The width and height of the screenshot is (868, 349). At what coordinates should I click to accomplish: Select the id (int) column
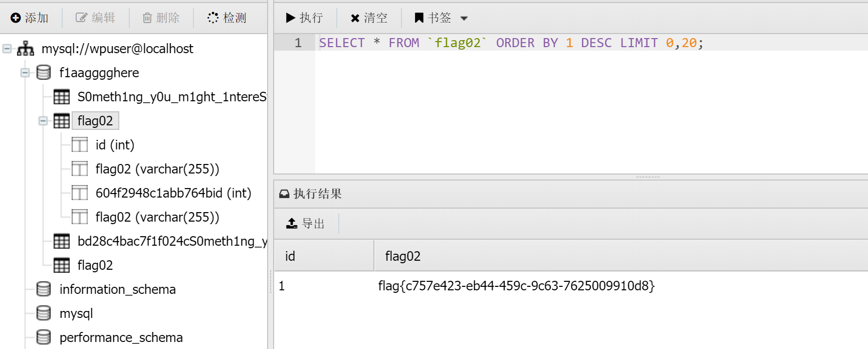[x=115, y=145]
